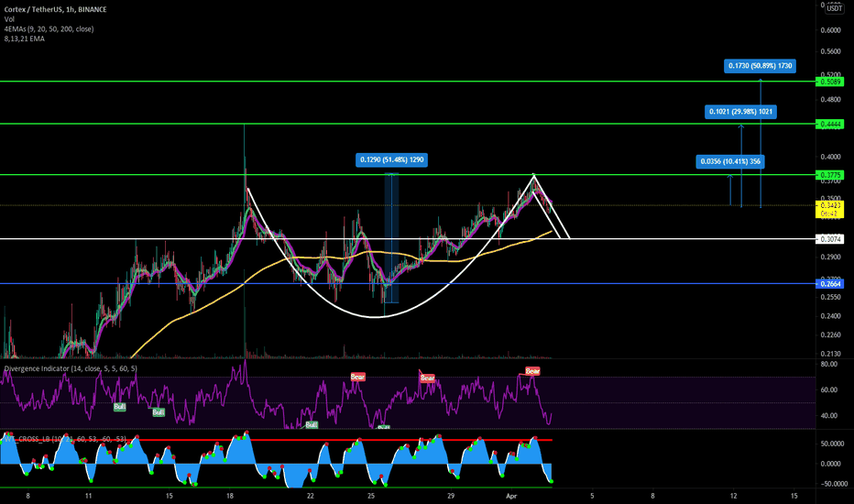The width and height of the screenshot is (854, 504).
Task: Click the 18 date on the time axis
Action: tap(230, 496)
